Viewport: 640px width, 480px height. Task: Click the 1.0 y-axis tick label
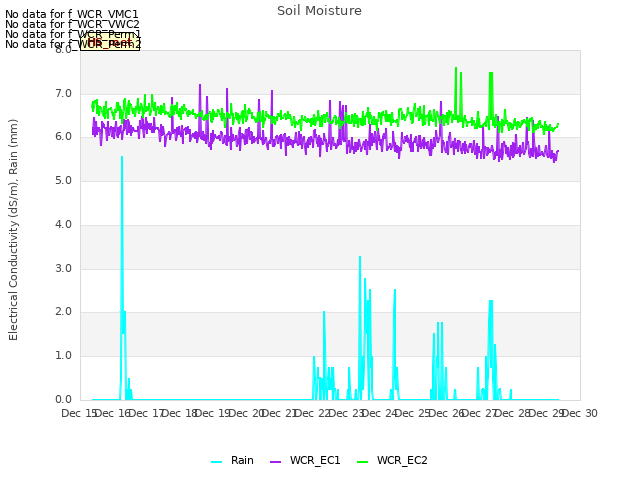click(x=63, y=356)
